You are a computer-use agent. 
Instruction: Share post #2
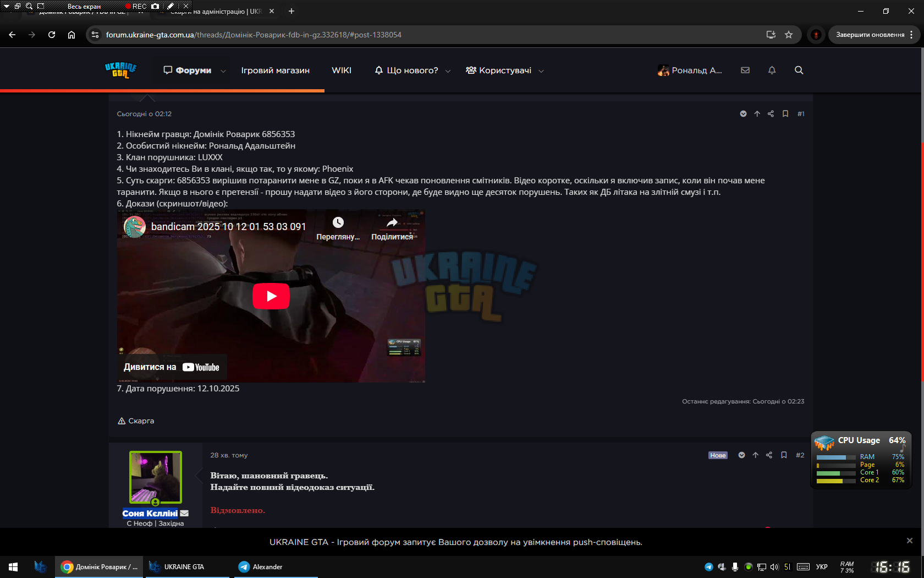pos(769,455)
